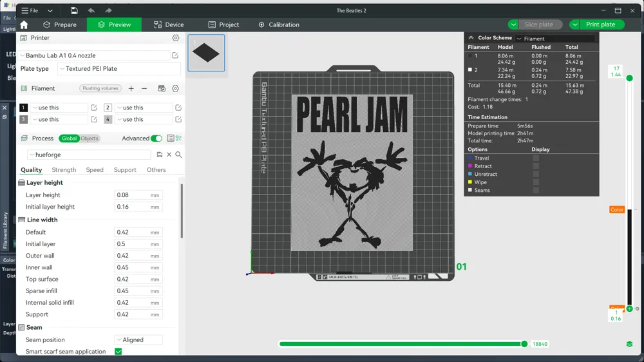Open the printer model dropdown
This screenshot has height=362, width=644.
(x=95, y=55)
